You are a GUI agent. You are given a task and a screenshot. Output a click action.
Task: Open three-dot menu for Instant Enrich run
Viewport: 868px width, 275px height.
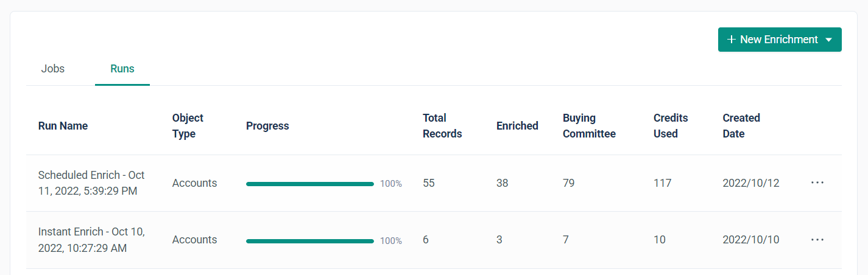[x=817, y=240]
